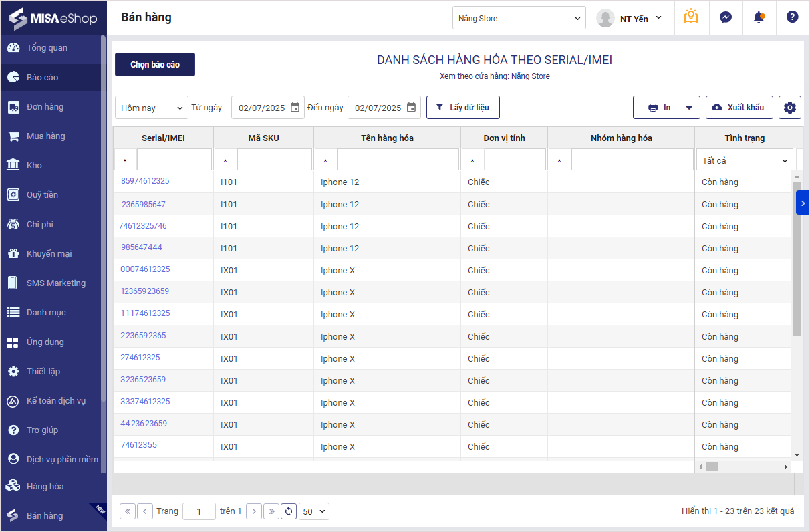Open the Messenger chat icon
Screen dimensions: 810x532
tap(725, 18)
